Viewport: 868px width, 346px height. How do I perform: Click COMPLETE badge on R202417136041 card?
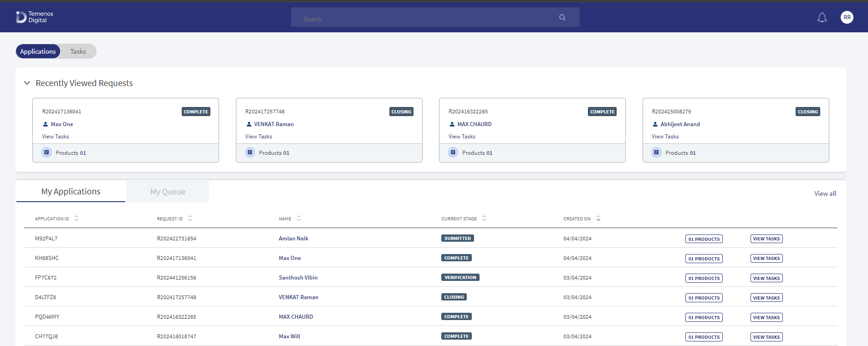(196, 112)
